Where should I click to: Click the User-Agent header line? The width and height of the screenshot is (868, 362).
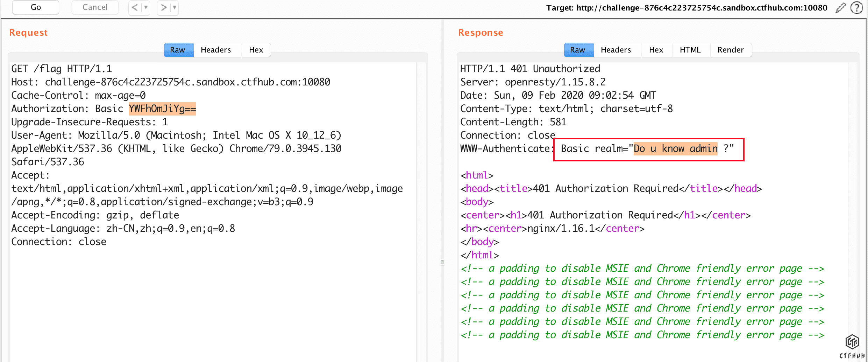(x=176, y=149)
